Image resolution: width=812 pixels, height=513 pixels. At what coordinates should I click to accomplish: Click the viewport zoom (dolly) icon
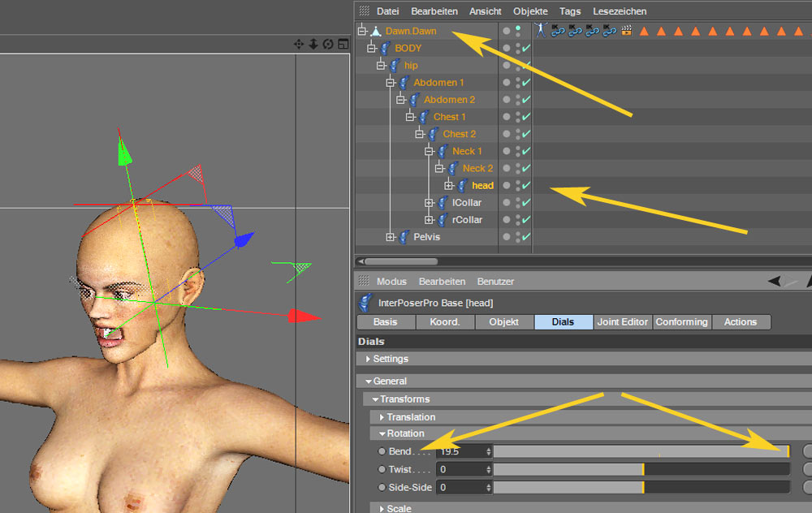[313, 44]
